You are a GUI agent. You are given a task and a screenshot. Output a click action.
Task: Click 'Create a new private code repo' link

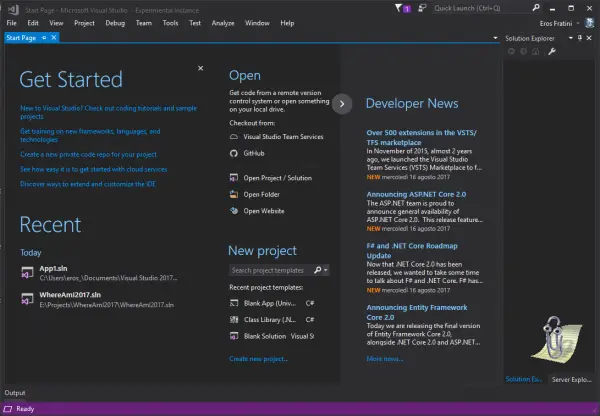pyautogui.click(x=88, y=154)
